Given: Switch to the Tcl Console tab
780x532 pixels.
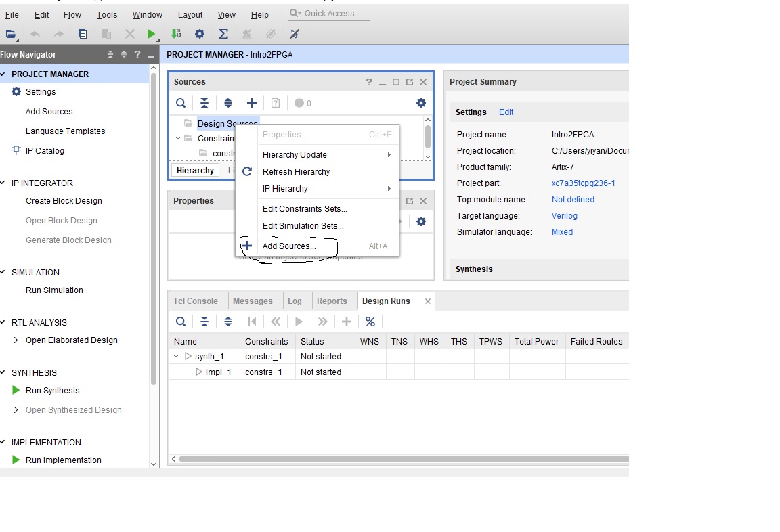Looking at the screenshot, I should point(196,301).
